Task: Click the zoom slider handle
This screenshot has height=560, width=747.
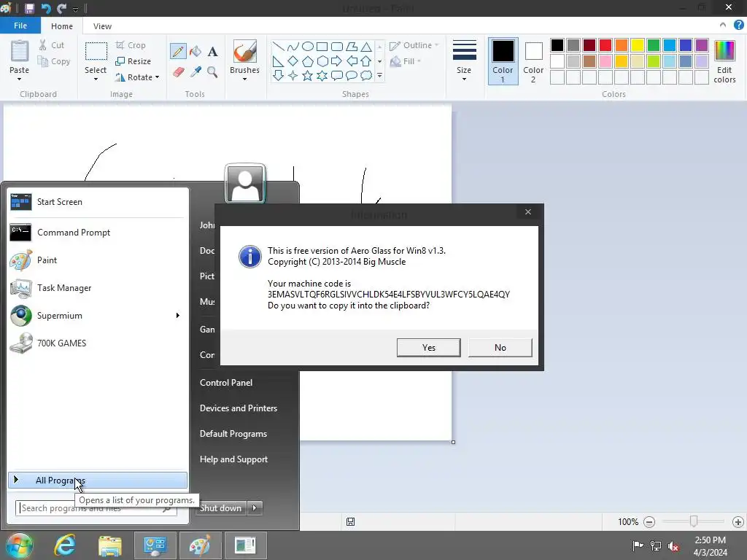Action: pyautogui.click(x=694, y=521)
